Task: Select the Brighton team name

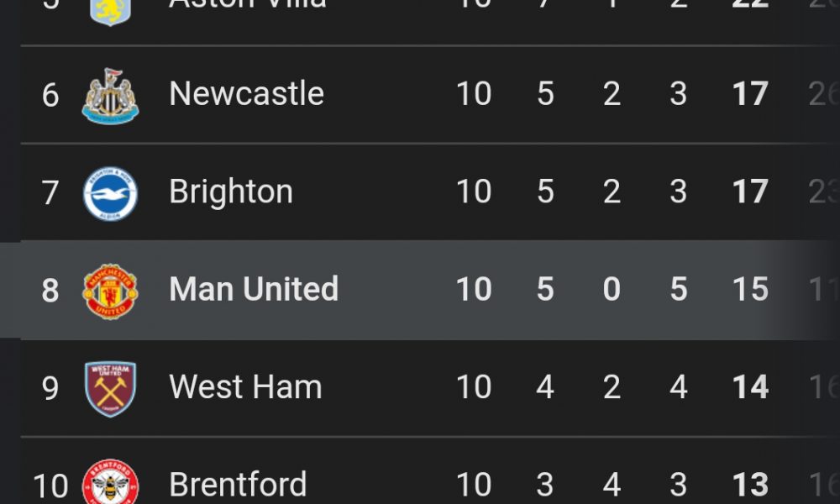Action: [231, 192]
